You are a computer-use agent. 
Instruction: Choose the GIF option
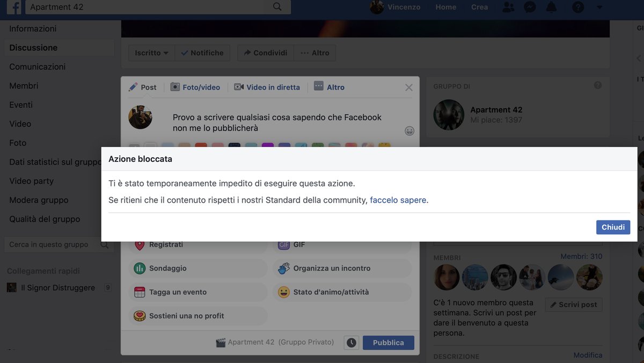click(342, 245)
